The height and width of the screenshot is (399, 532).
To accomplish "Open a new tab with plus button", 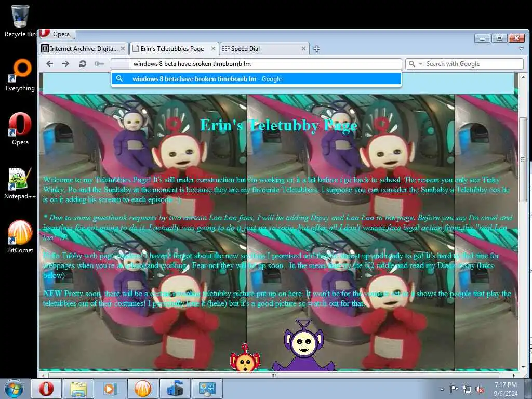I will point(316,48).
